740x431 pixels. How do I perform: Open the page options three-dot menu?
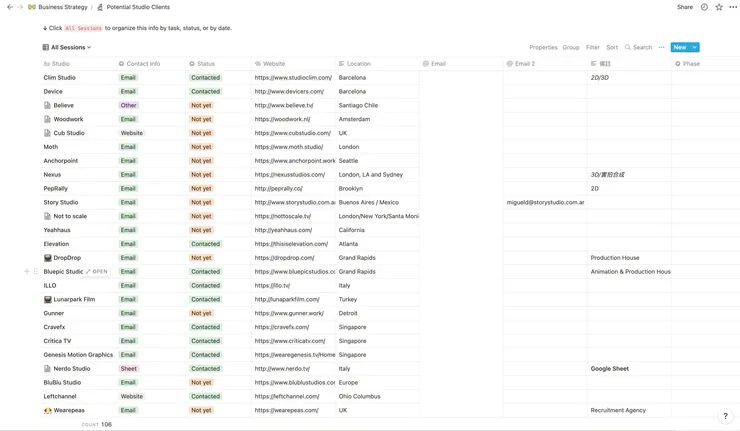click(733, 7)
